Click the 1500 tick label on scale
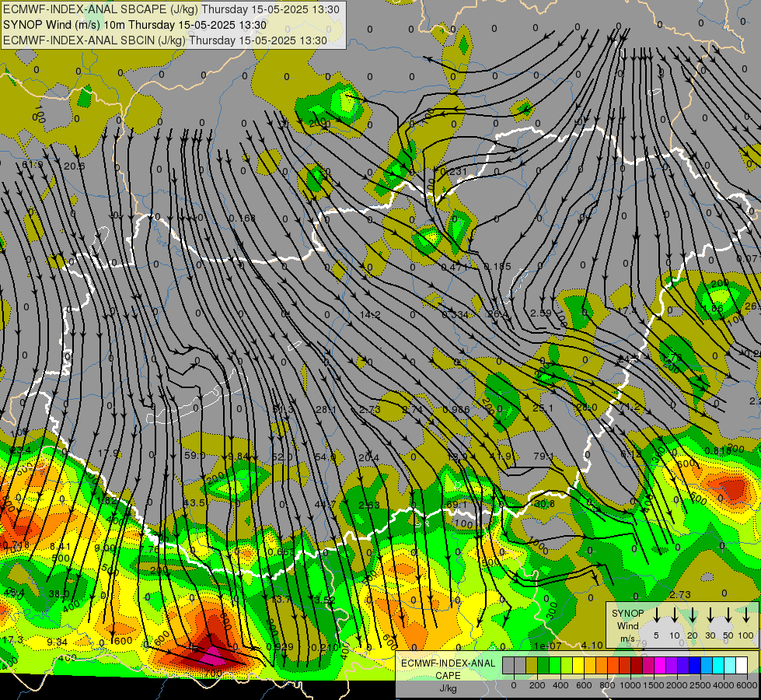This screenshot has height=700, width=761. click(654, 685)
